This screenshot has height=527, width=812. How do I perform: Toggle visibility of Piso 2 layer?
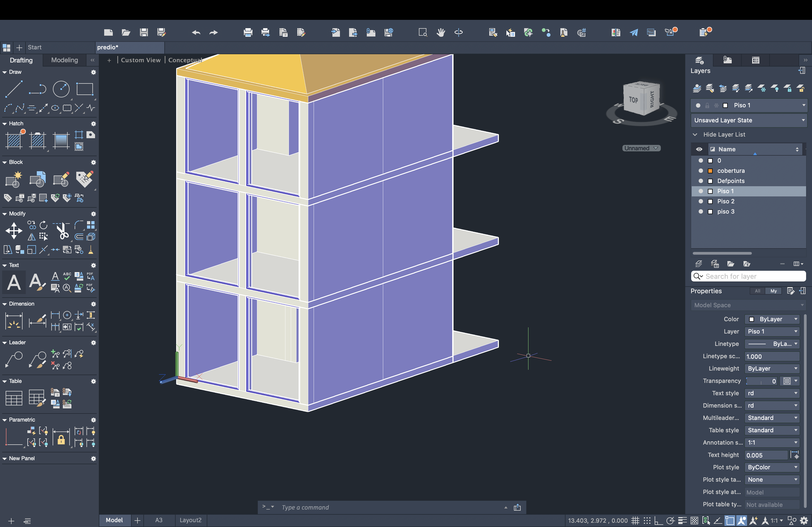(x=701, y=202)
